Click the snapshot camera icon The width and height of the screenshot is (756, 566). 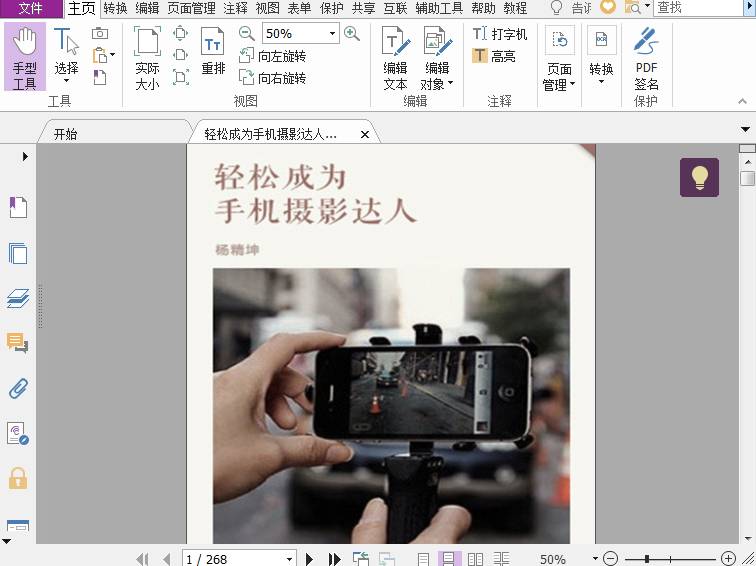100,33
